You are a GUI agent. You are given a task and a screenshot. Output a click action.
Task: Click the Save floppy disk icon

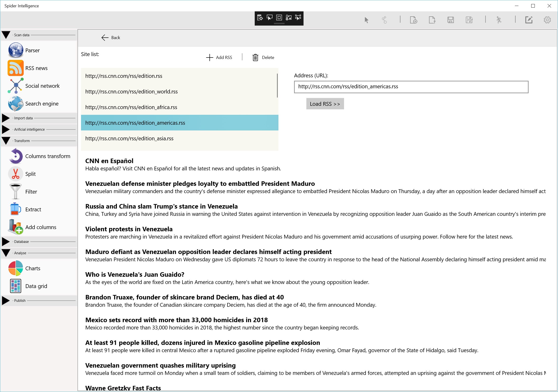point(450,20)
